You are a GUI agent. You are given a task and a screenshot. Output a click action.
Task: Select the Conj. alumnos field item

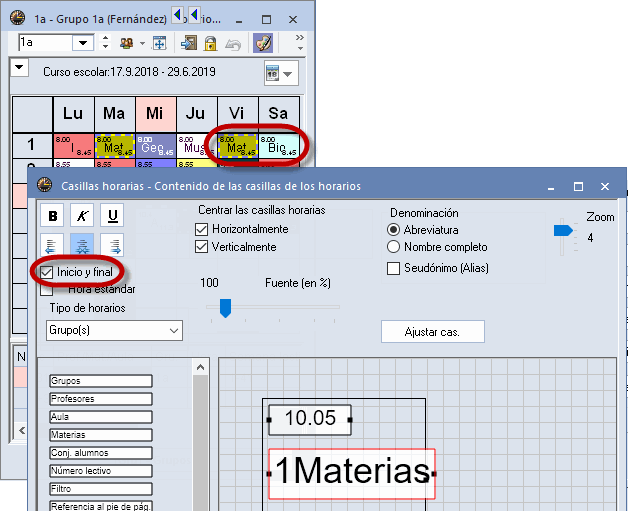click(x=101, y=453)
